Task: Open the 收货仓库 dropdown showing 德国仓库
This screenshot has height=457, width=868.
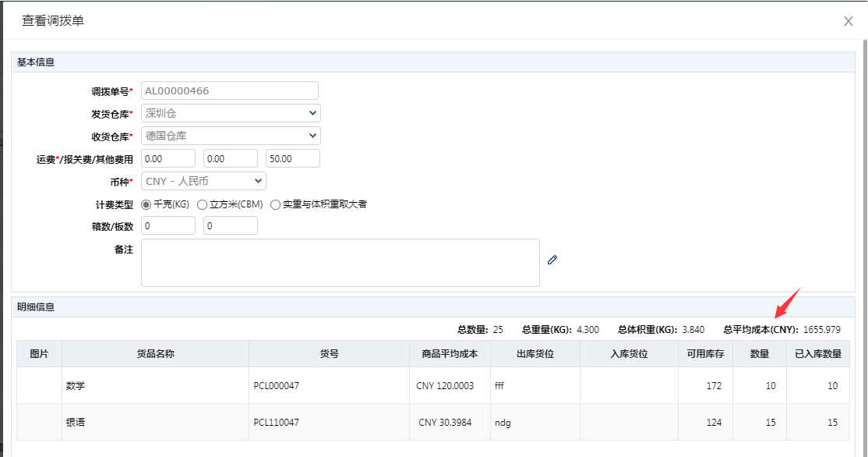Action: click(x=231, y=136)
